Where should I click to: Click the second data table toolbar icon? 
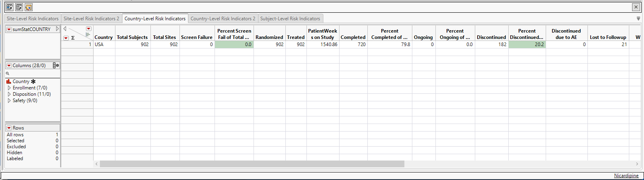pos(19,7)
